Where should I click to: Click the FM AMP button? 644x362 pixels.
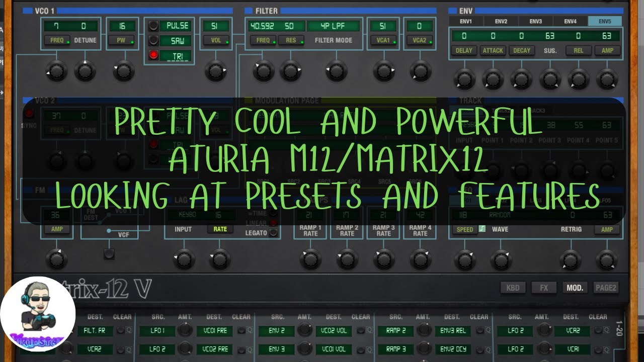click(x=56, y=229)
